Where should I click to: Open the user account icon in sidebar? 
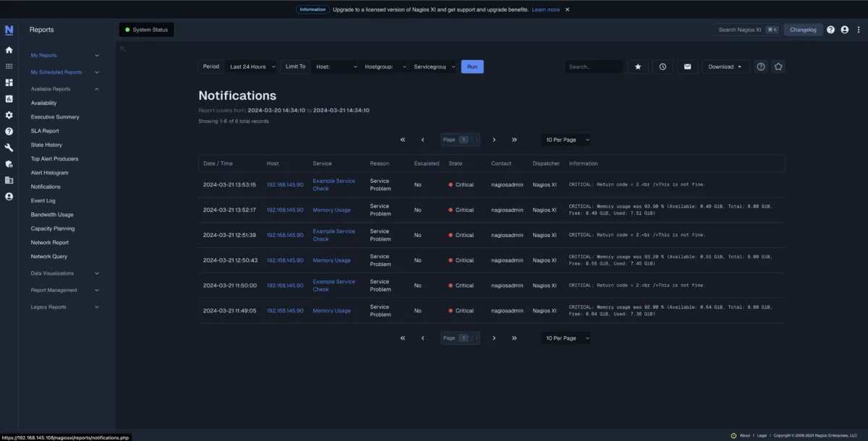click(x=9, y=196)
